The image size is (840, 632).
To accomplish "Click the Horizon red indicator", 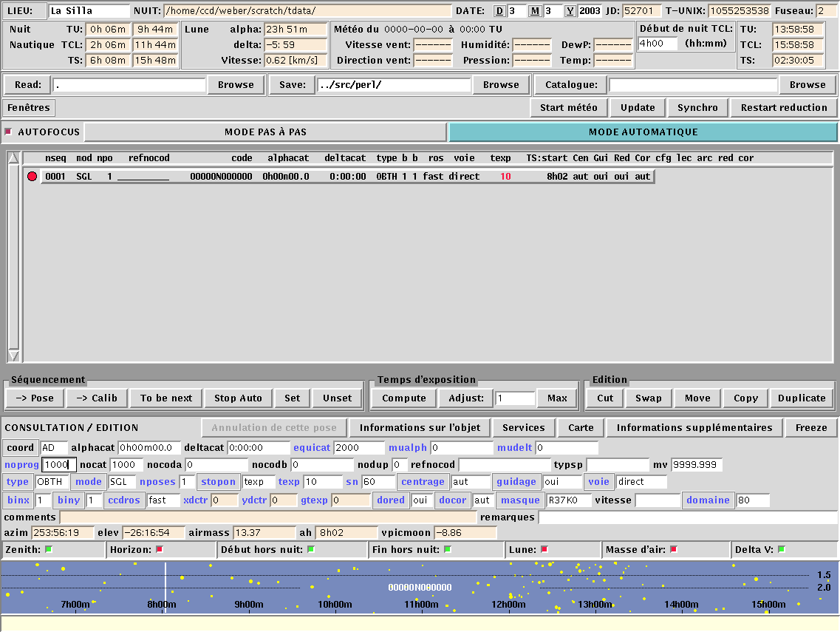I will pos(159,549).
